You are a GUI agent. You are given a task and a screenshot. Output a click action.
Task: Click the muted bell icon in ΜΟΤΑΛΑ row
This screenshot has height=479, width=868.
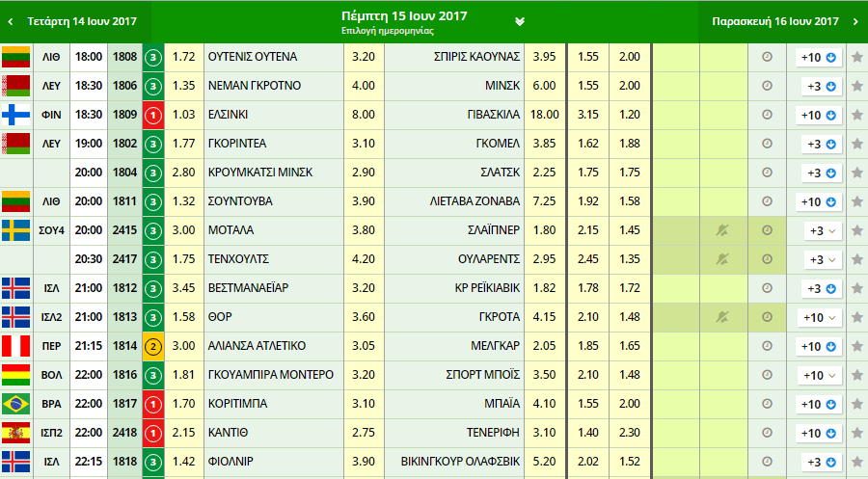coord(723,230)
